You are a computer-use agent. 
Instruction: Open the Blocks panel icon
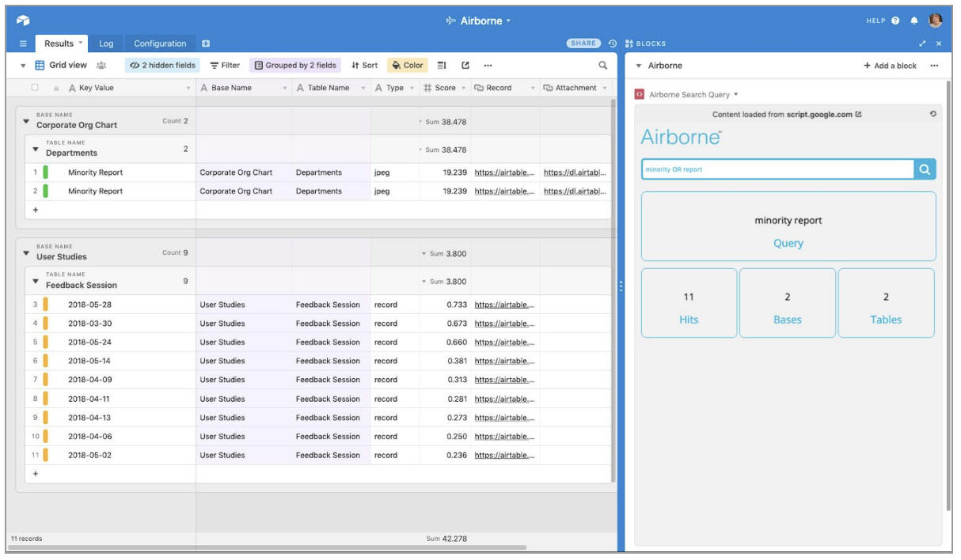(x=629, y=44)
